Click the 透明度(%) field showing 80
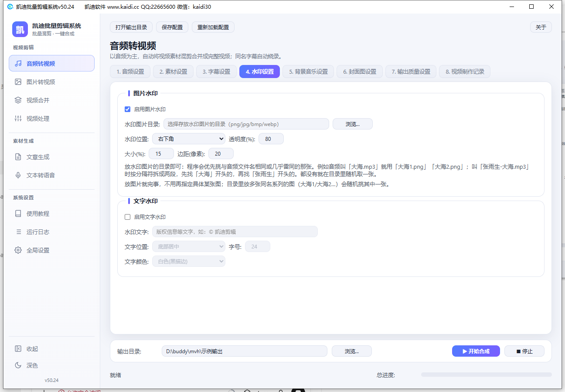 point(271,139)
